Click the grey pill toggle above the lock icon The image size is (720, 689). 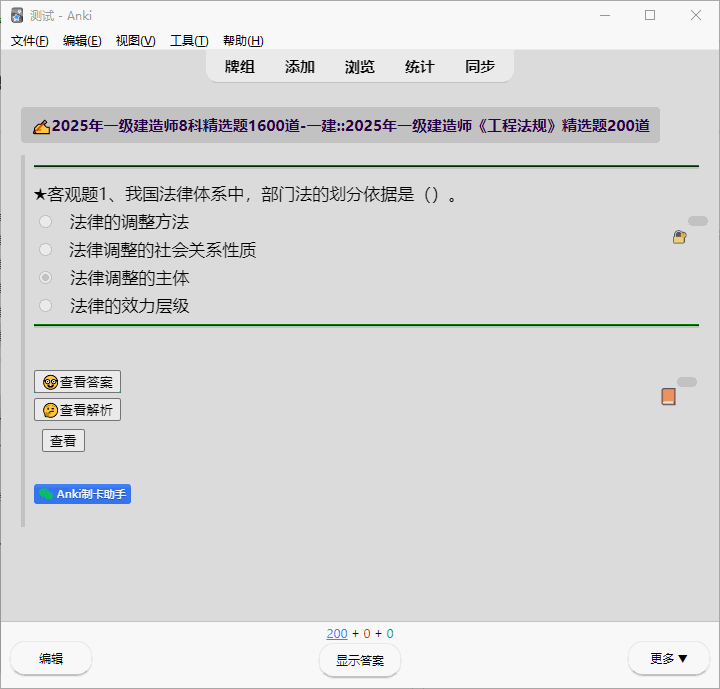click(x=698, y=221)
